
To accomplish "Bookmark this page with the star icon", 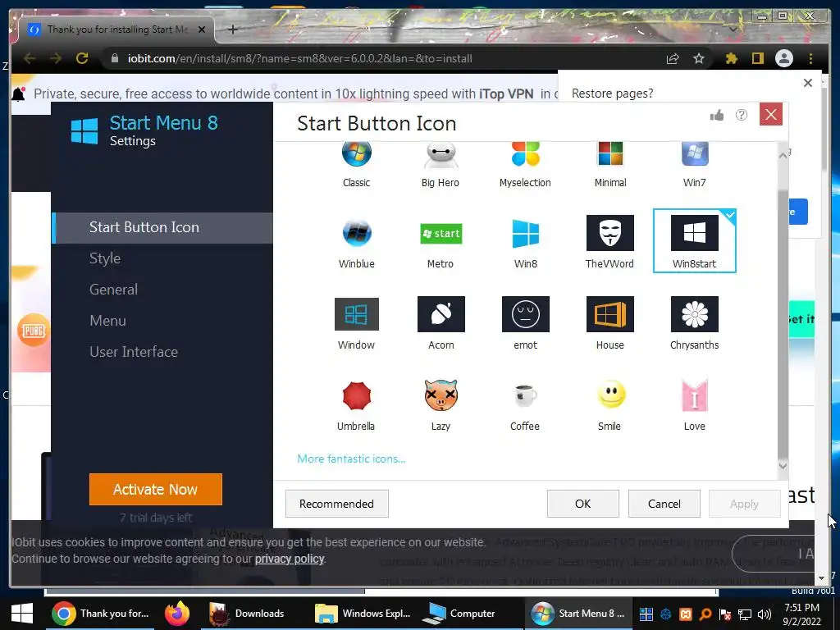I will [x=699, y=58].
